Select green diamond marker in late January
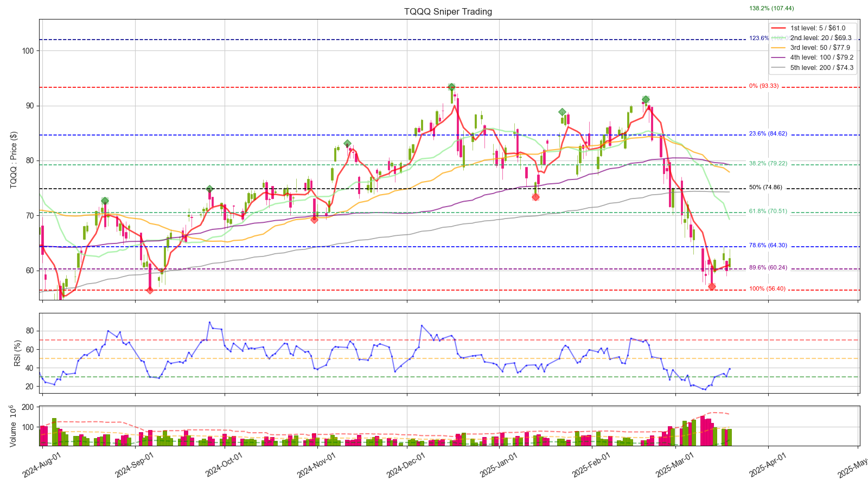This screenshot has width=868, height=488. [563, 112]
